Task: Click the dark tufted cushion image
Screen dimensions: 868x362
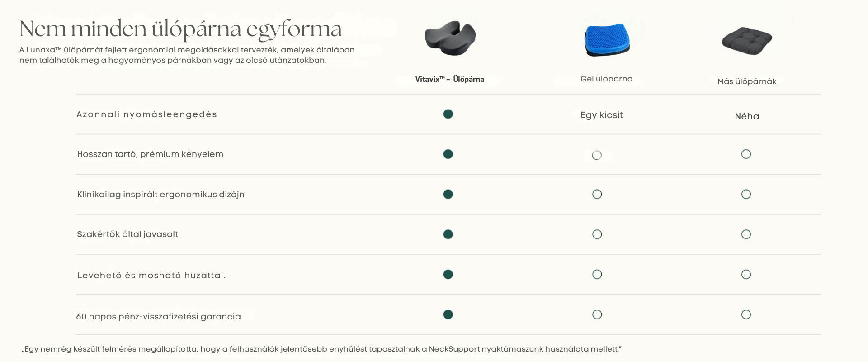Action: (746, 41)
